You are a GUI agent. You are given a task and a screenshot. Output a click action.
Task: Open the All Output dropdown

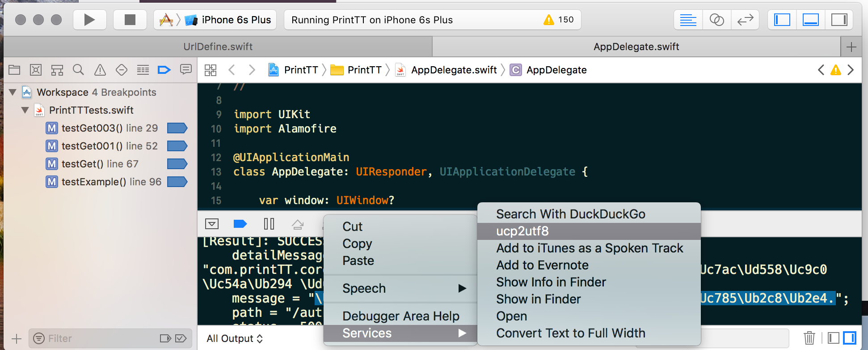pyautogui.click(x=235, y=339)
